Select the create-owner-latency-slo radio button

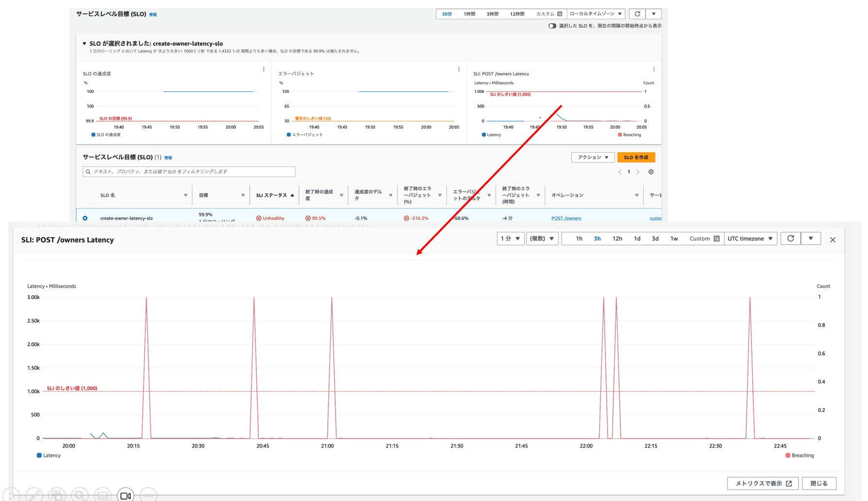coord(85,218)
